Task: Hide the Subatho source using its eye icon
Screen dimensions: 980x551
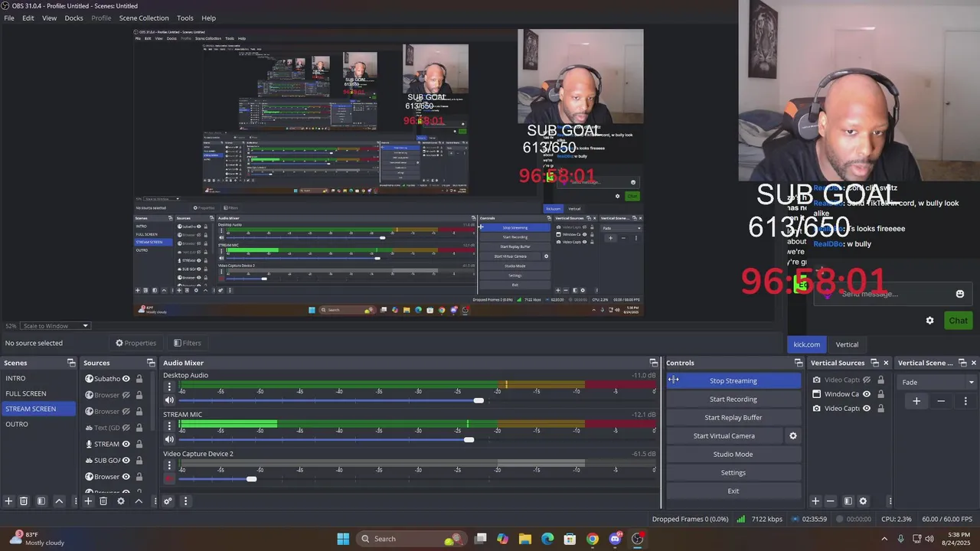Action: (126, 379)
